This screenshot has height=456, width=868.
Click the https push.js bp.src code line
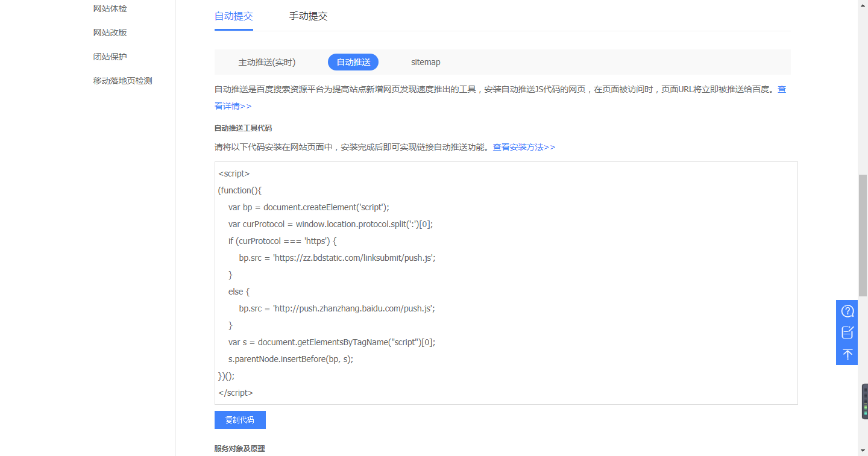337,258
